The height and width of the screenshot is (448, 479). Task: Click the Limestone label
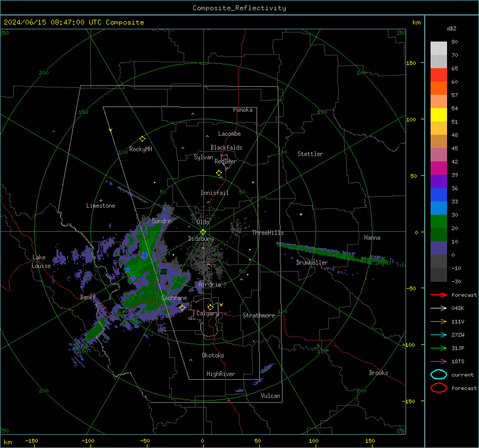tap(101, 206)
